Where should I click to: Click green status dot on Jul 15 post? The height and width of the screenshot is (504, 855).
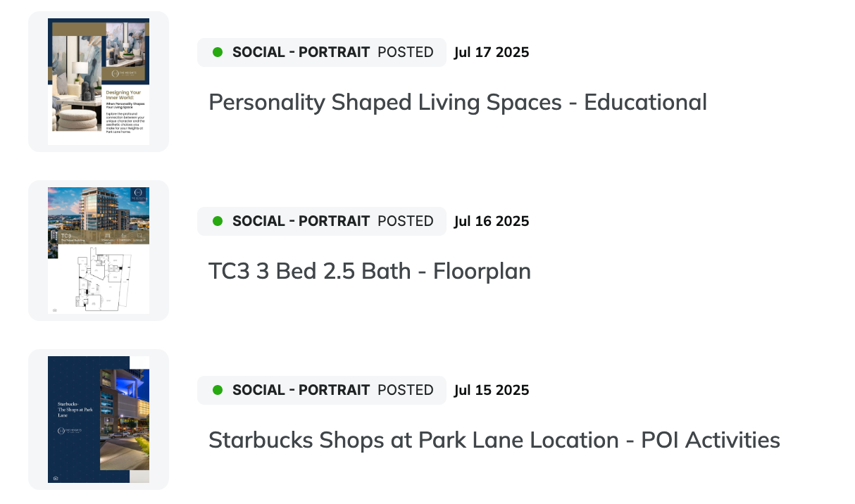point(218,390)
